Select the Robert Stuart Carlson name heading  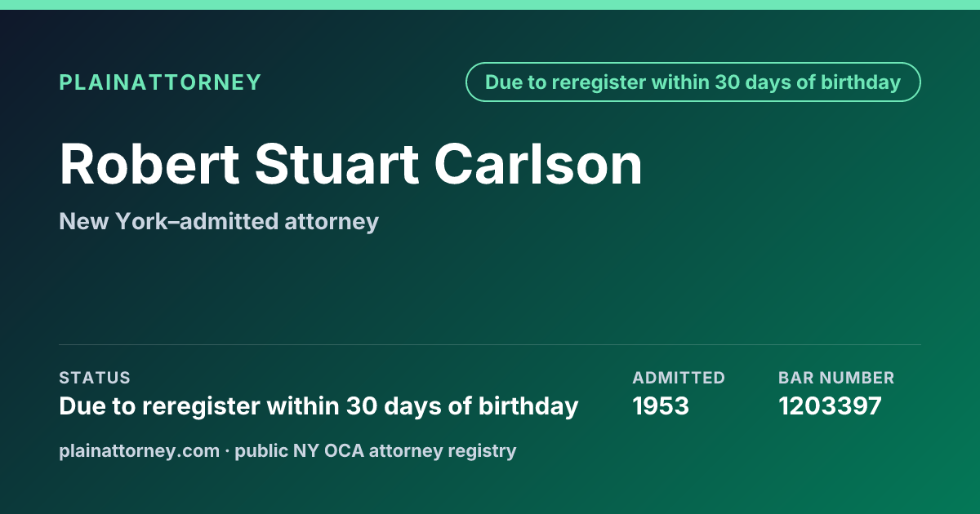tap(351, 165)
